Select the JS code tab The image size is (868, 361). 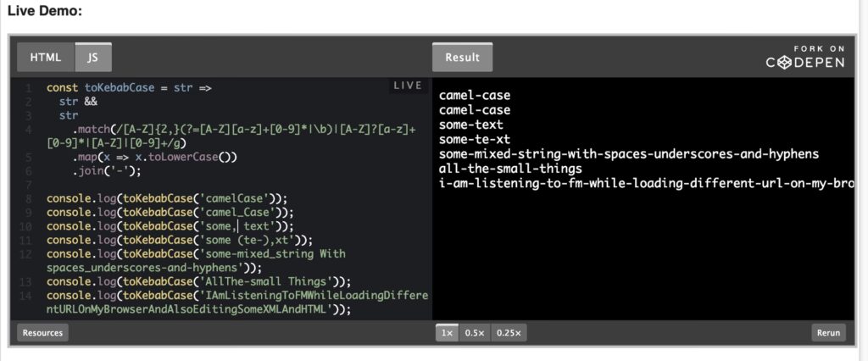coord(92,58)
